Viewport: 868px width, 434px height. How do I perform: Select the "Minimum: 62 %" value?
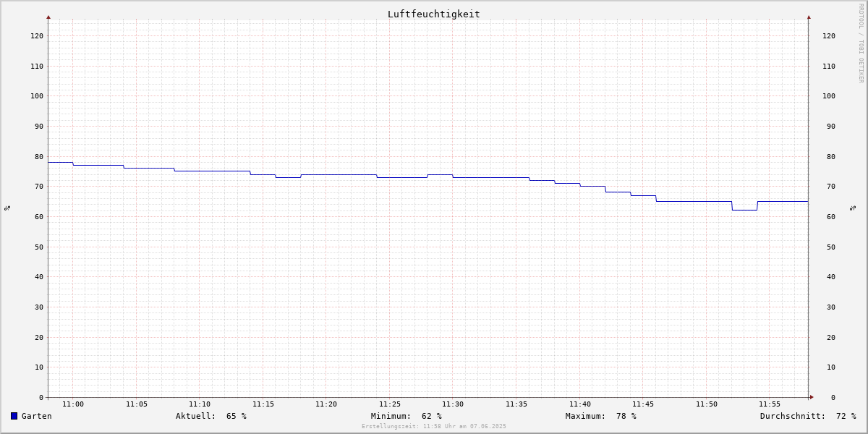407,416
